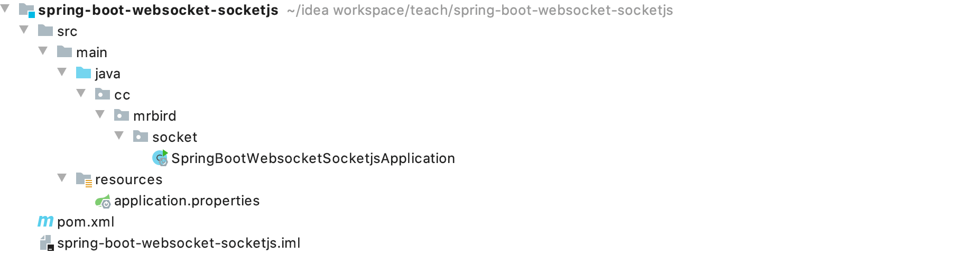Click the Maven pom.xml icon
The height and width of the screenshot is (253, 980).
click(x=45, y=221)
